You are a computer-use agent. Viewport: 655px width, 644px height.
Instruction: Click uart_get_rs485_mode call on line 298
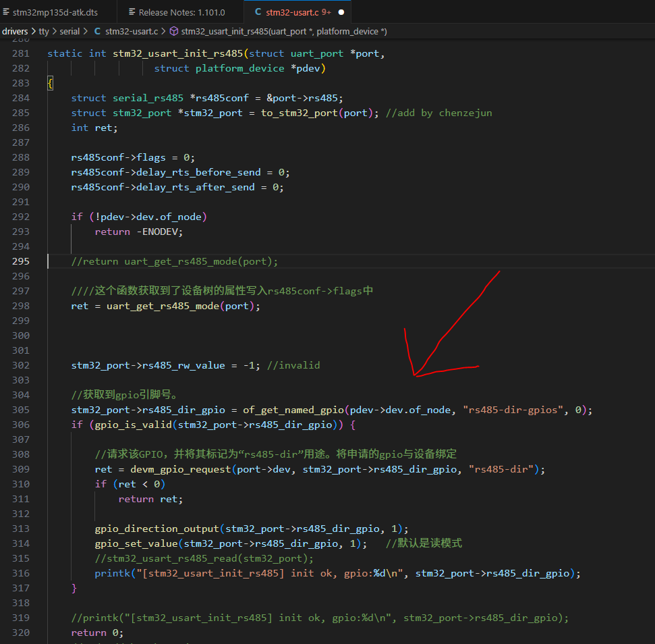pyautogui.click(x=163, y=306)
